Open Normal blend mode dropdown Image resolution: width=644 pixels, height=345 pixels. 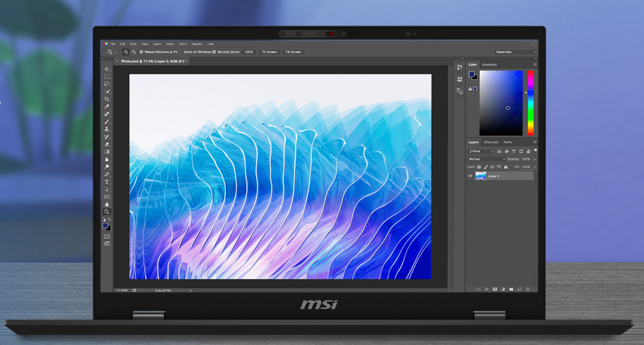(486, 159)
